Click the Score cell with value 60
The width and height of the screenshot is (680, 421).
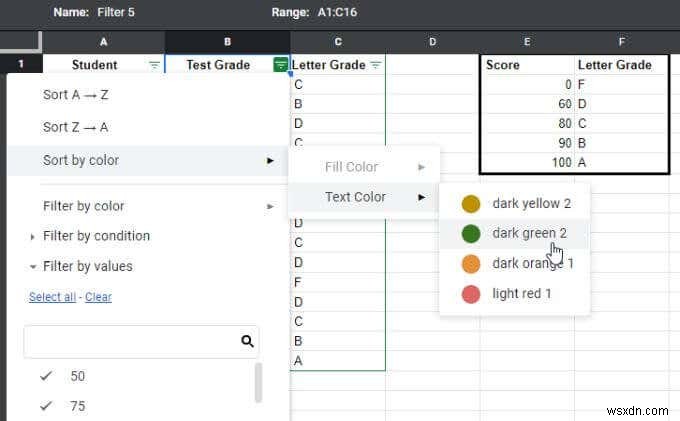pyautogui.click(x=527, y=104)
